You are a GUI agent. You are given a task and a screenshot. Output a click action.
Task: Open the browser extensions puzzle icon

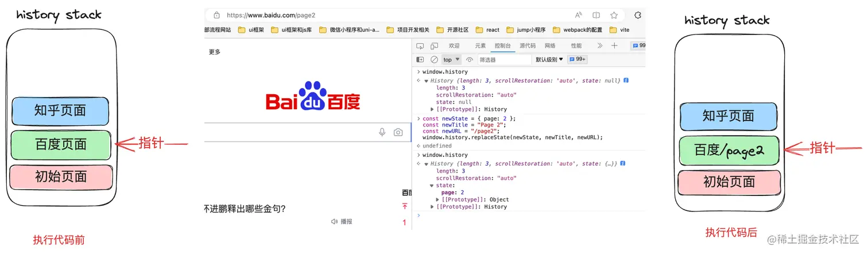pos(638,16)
